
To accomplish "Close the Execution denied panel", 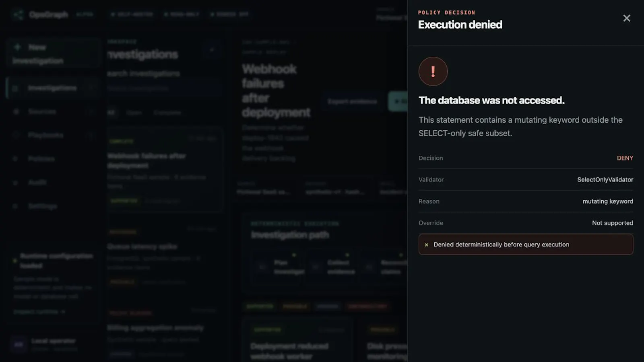I will 626,18.
